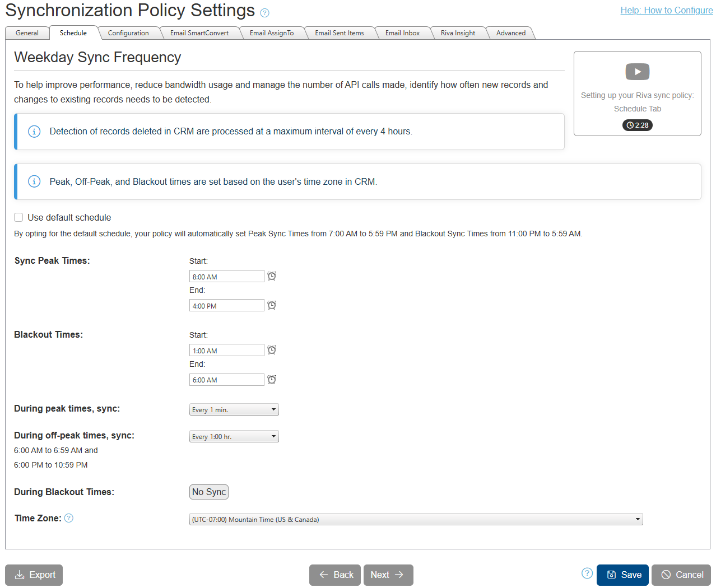Open the clock picker for Blackout start time

(x=272, y=350)
